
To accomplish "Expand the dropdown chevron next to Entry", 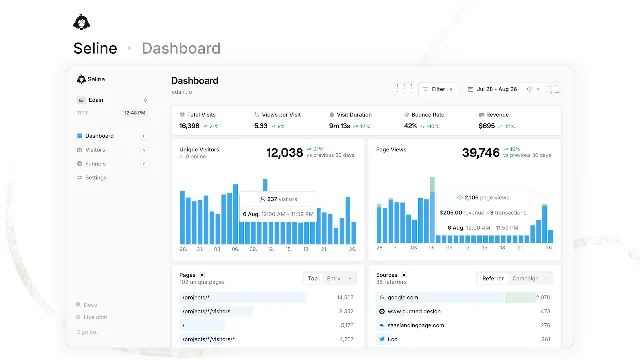I will click(x=350, y=278).
